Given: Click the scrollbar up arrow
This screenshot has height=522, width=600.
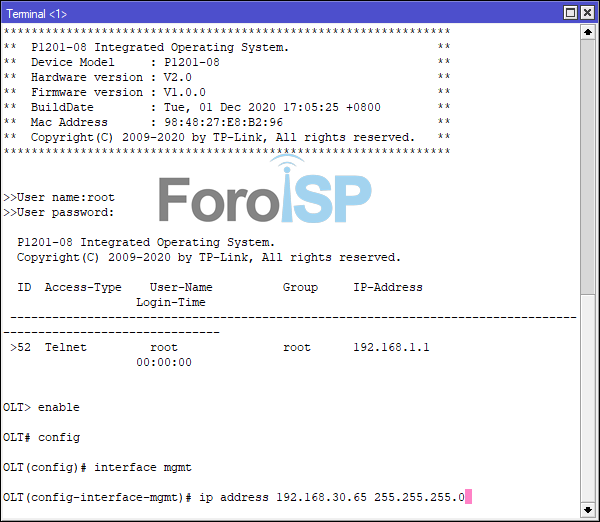Looking at the screenshot, I should pos(587,32).
